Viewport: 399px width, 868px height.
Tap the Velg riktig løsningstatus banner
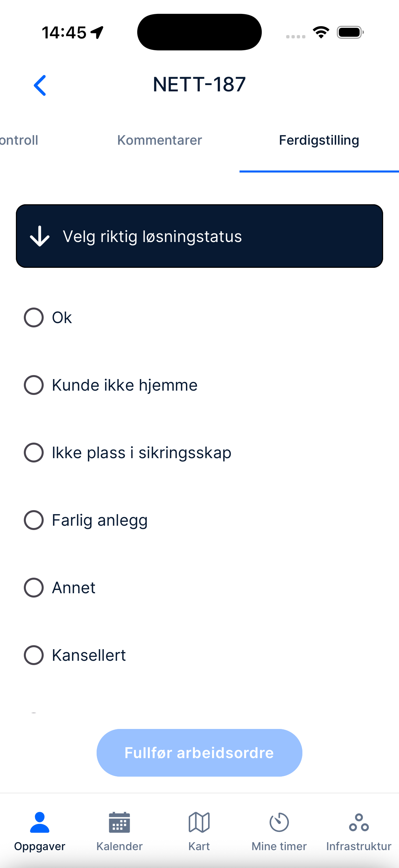199,236
